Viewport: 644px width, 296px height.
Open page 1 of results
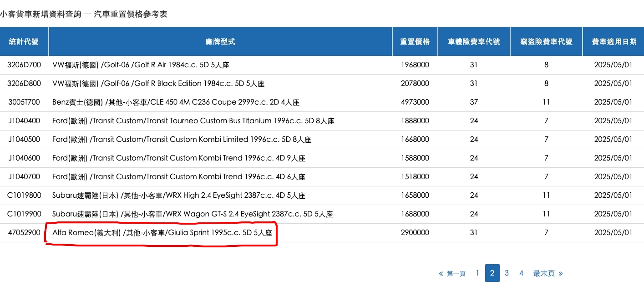(x=477, y=273)
